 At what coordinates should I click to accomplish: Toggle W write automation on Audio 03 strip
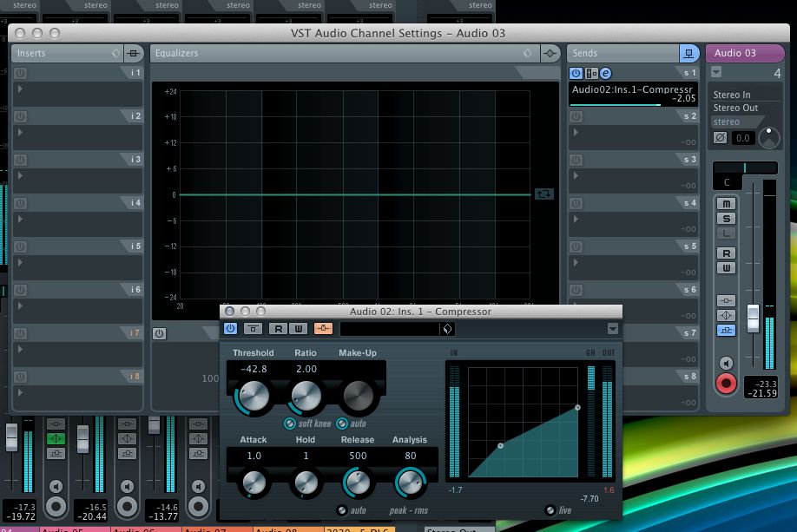(726, 268)
